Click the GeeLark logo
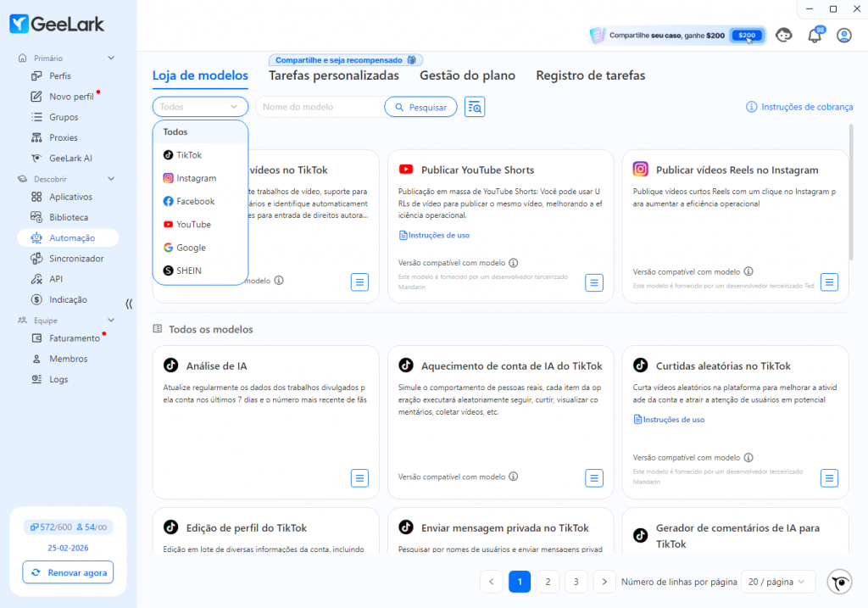The height and width of the screenshot is (608, 868). (57, 24)
